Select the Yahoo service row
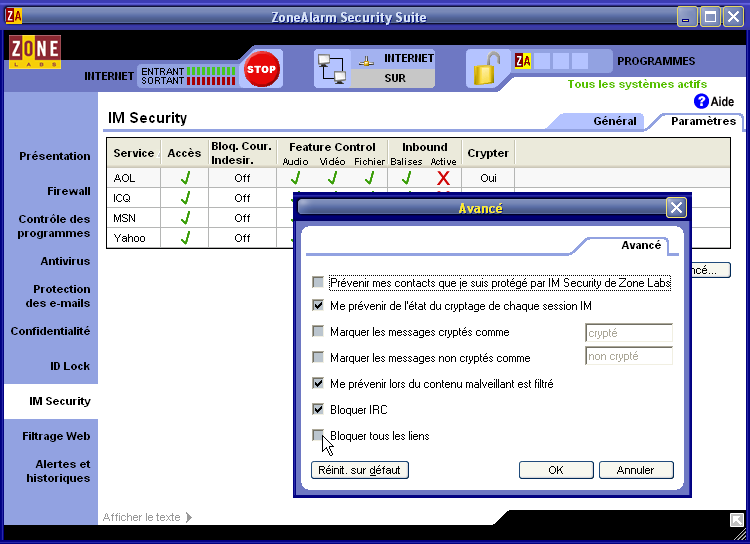This screenshot has height=544, width=750. [129, 238]
